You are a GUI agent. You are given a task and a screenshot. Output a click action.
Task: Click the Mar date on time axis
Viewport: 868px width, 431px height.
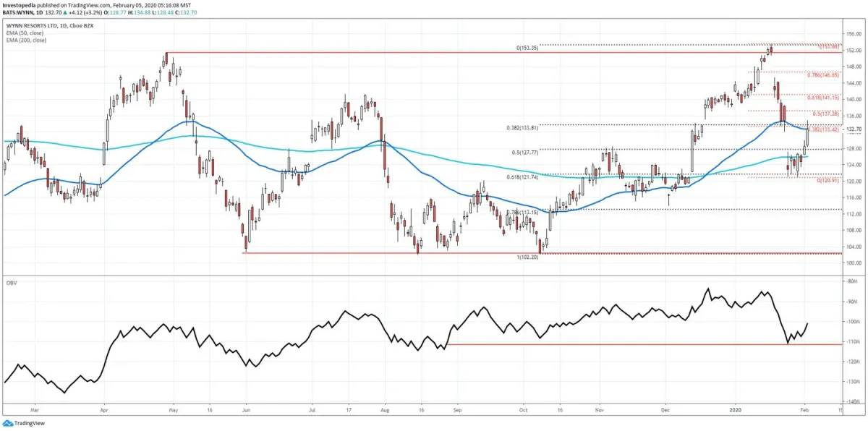tap(35, 410)
